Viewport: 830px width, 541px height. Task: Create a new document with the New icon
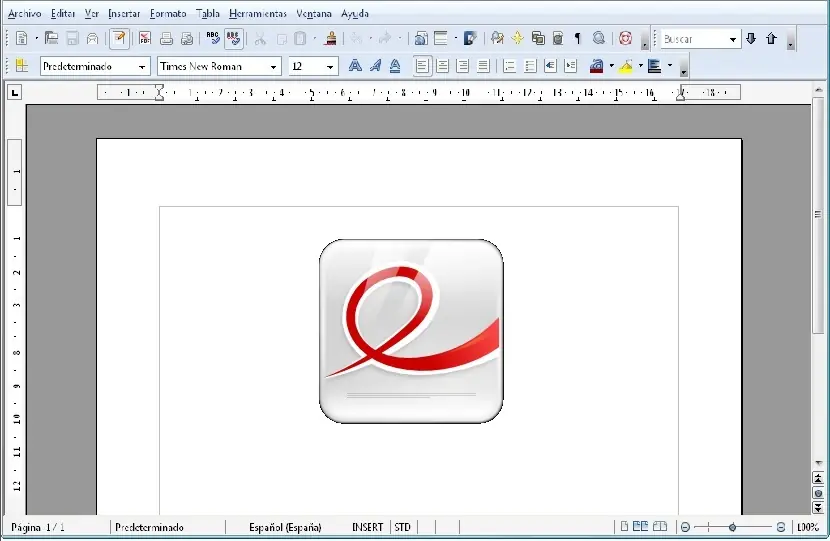[x=22, y=39]
